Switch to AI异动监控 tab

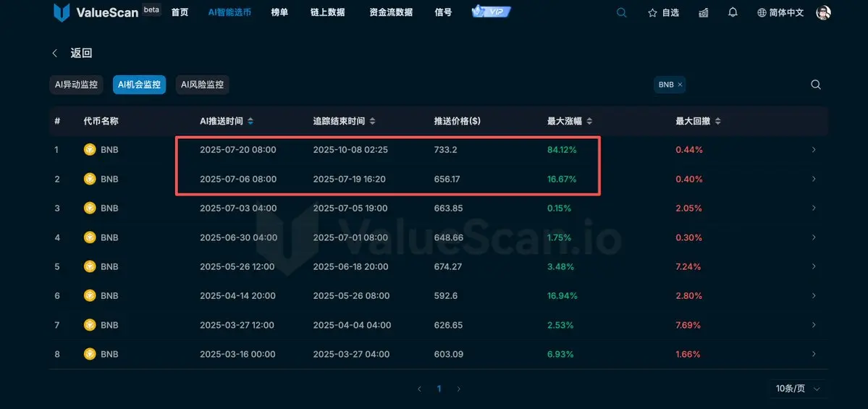[x=77, y=85]
